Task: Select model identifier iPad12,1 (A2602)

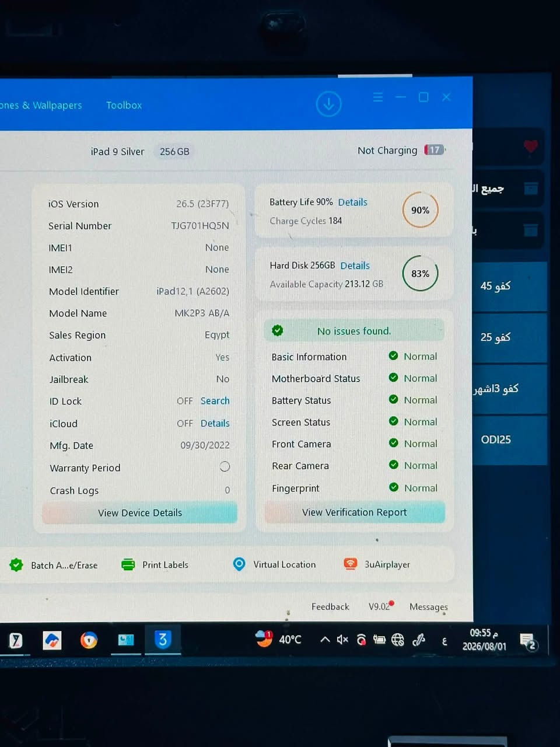Action: click(x=192, y=291)
